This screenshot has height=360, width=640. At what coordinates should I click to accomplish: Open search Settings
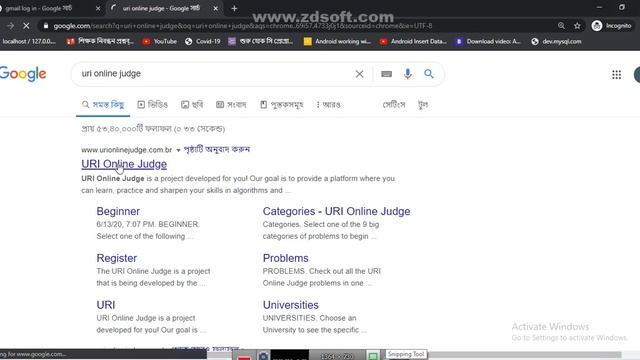393,105
